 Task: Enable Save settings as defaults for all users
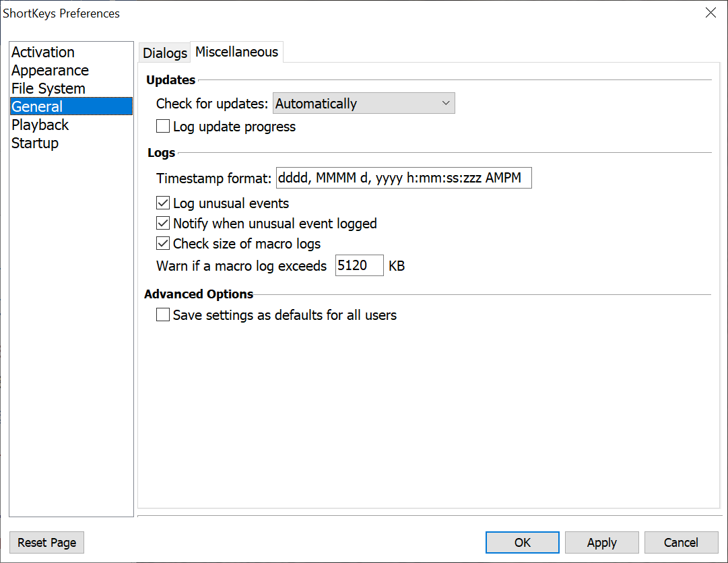(163, 315)
